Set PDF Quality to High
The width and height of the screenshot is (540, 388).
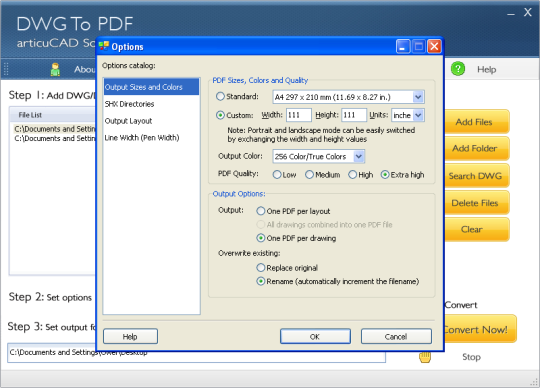(x=352, y=175)
